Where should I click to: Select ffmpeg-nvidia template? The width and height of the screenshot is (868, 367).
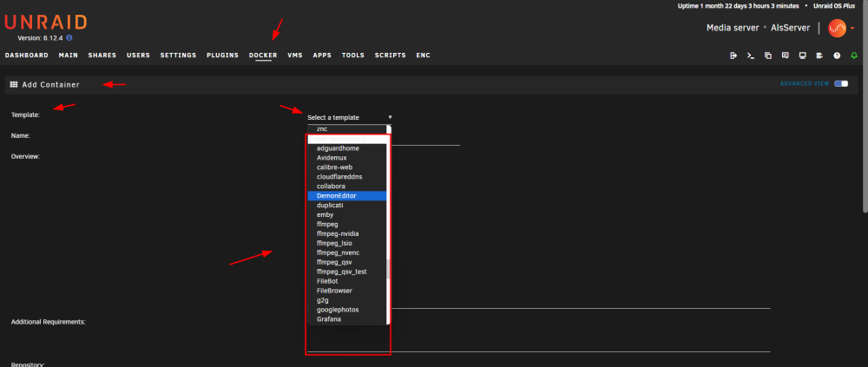pos(347,233)
